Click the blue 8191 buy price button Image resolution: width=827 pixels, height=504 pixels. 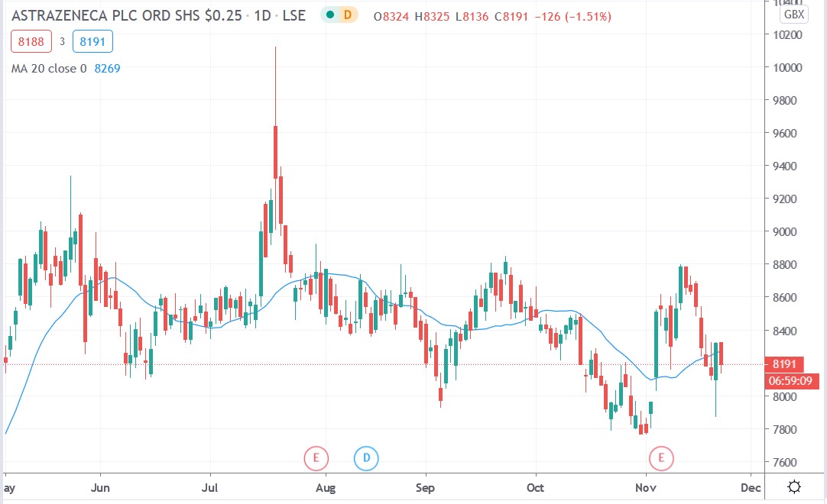[92, 42]
